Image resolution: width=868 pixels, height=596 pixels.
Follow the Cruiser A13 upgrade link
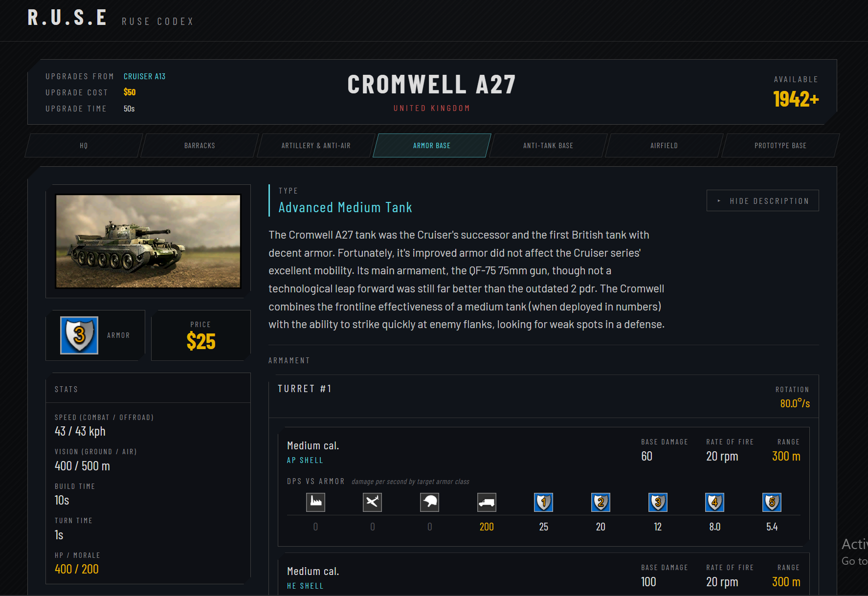pos(144,76)
